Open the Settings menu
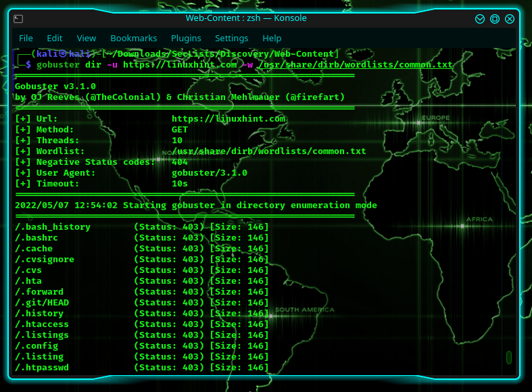 [231, 39]
